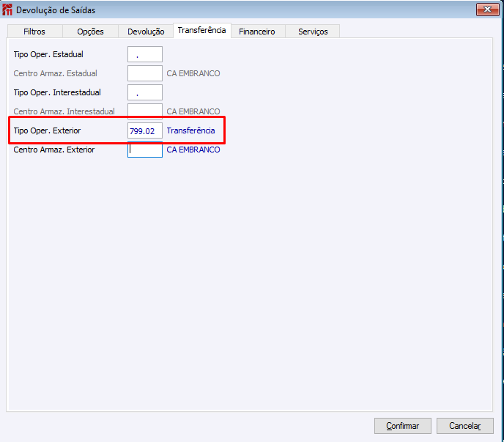This screenshot has width=504, height=442.
Task: Click the Centro Armaz. Estadual label
Action: (55, 73)
